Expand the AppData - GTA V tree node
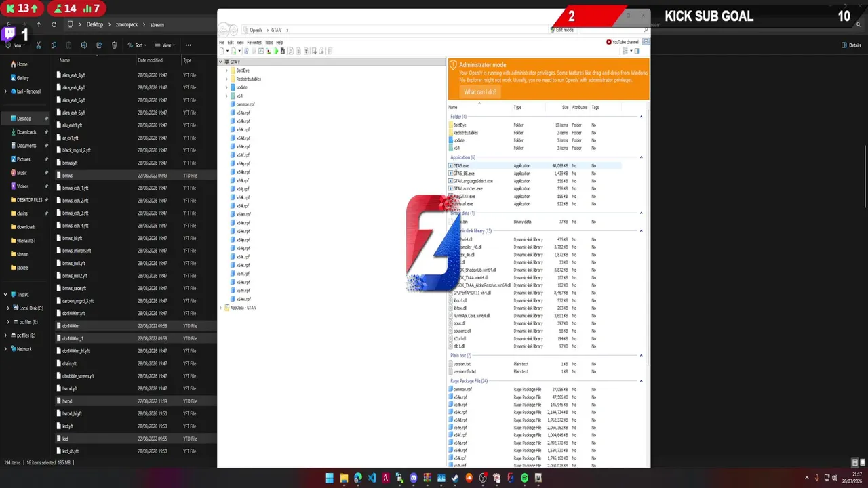The height and width of the screenshot is (488, 868). tap(221, 308)
